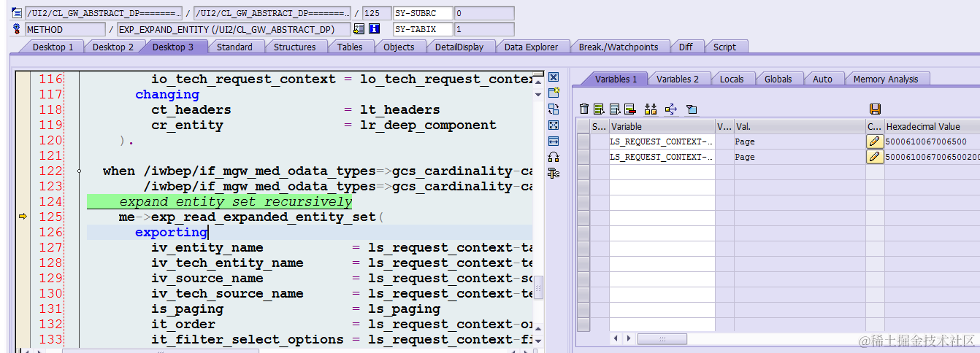Image resolution: width=980 pixels, height=353 pixels.
Task: Click the icon left of METHOD field
Action: 18,29
